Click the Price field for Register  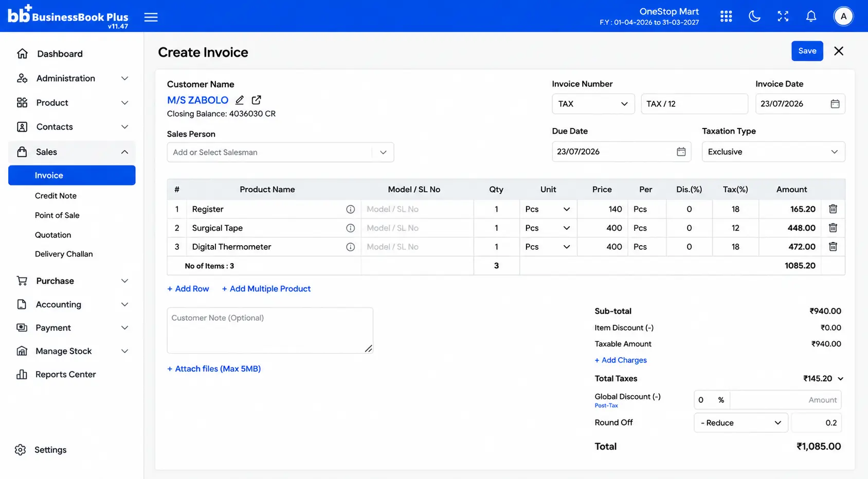tap(602, 209)
